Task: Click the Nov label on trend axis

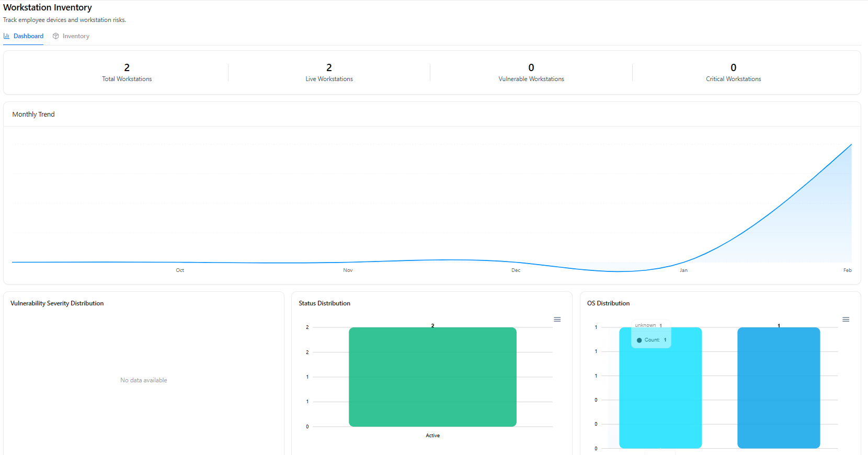Action: (348, 270)
